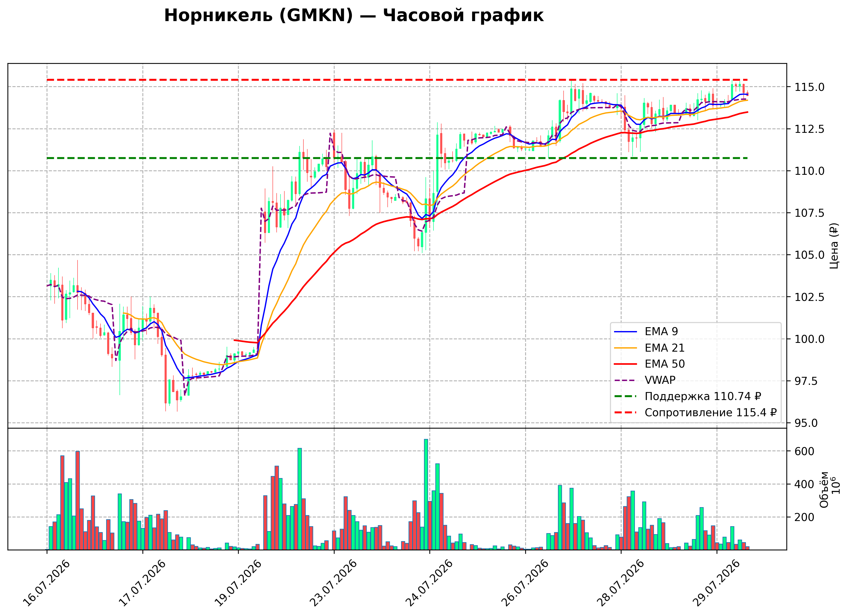Viewport: 850px width, 616px height.
Task: Click the red EMA 50 legend line sample
Action: [625, 364]
